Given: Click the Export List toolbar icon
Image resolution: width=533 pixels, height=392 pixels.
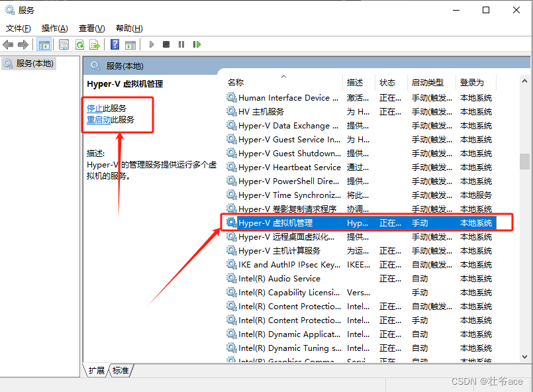Looking at the screenshot, I should pyautogui.click(x=95, y=44).
